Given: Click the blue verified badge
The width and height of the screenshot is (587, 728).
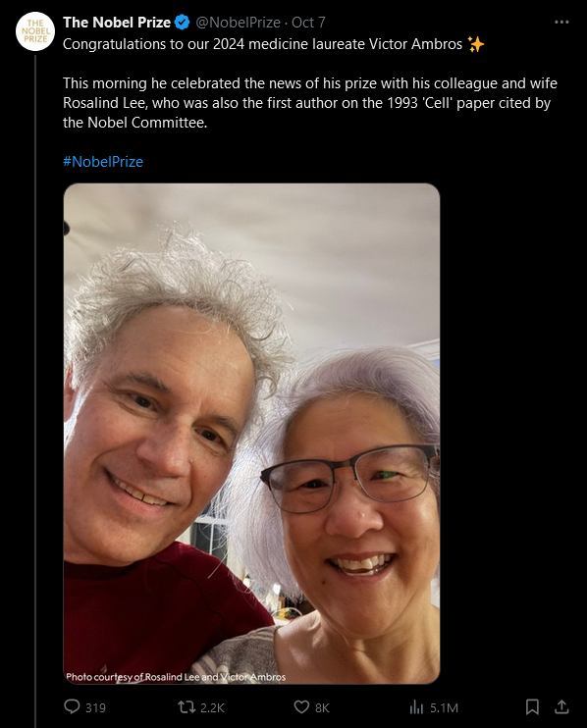Looking at the screenshot, I should (182, 22).
